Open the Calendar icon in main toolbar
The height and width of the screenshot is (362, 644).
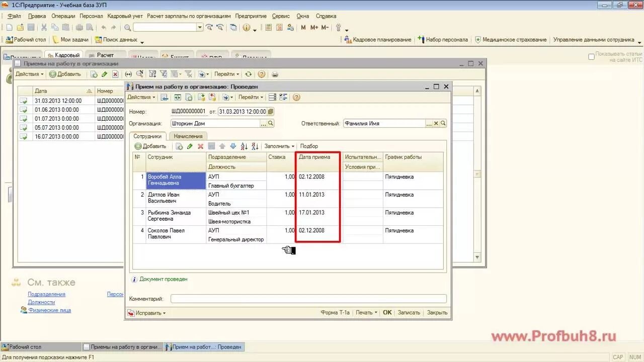click(x=280, y=28)
